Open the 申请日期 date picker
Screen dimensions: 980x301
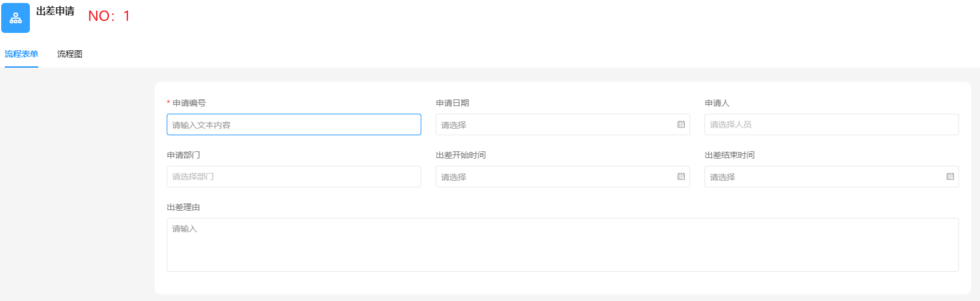tap(556, 124)
